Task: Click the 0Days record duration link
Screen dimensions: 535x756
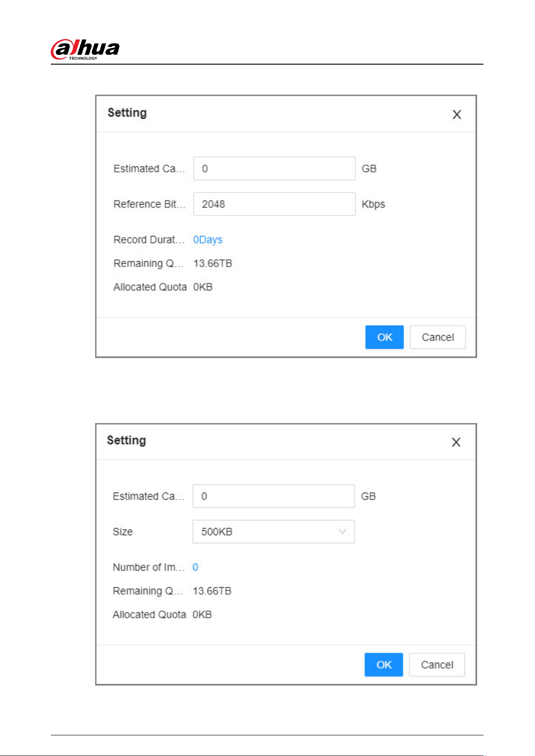Action: [x=208, y=240]
